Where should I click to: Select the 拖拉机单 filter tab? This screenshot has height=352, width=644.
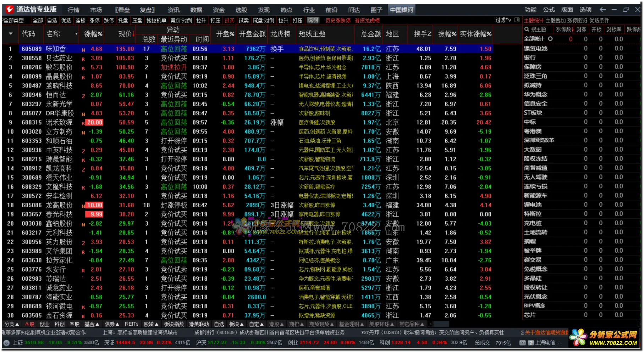point(156,21)
